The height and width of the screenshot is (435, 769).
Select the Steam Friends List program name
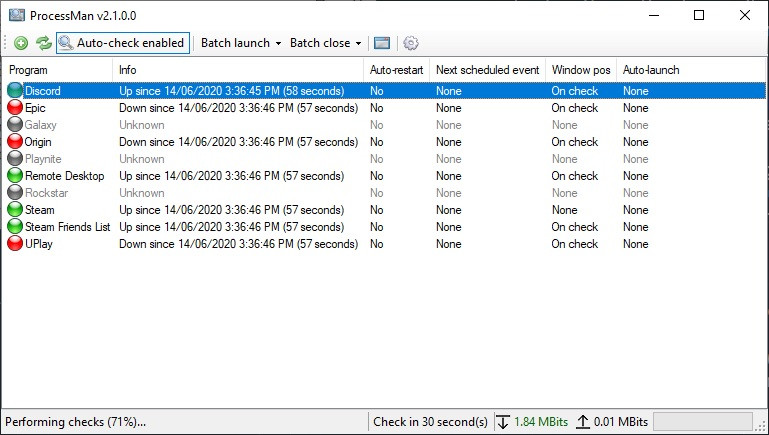[x=68, y=227]
